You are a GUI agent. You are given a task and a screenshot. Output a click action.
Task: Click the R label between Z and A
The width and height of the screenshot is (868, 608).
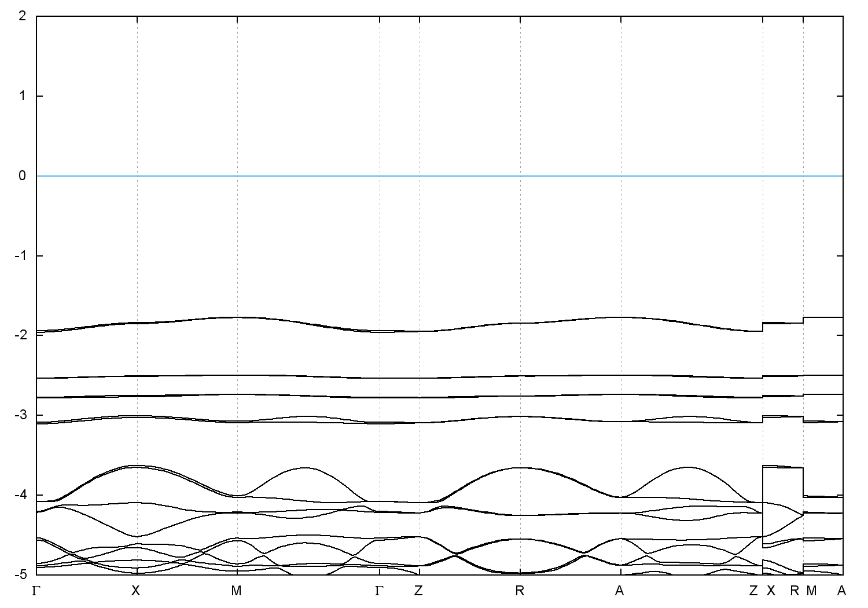[x=520, y=591]
